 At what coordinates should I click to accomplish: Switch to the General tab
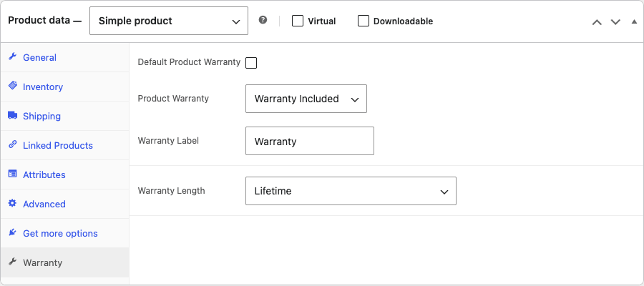[65, 57]
